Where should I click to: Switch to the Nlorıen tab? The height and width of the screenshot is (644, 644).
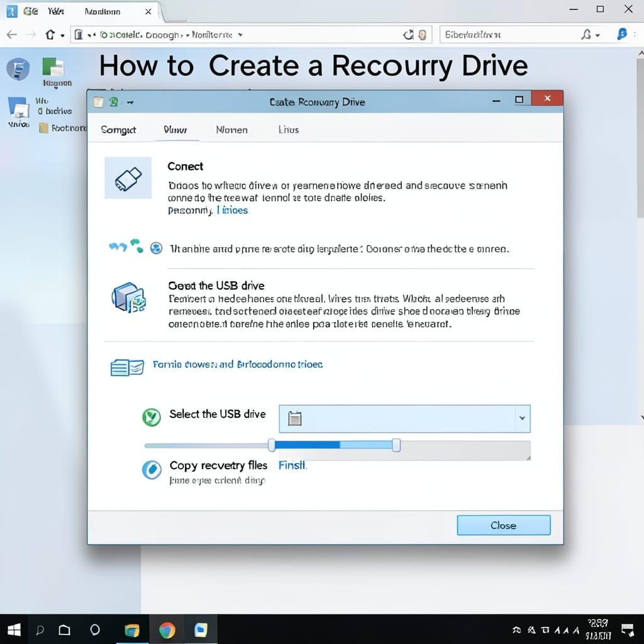click(231, 130)
